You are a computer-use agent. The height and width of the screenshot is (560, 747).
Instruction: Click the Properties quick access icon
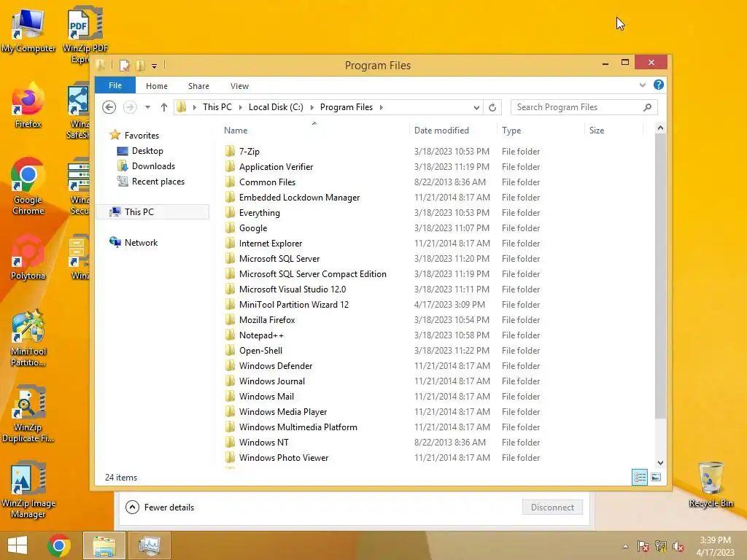[125, 65]
